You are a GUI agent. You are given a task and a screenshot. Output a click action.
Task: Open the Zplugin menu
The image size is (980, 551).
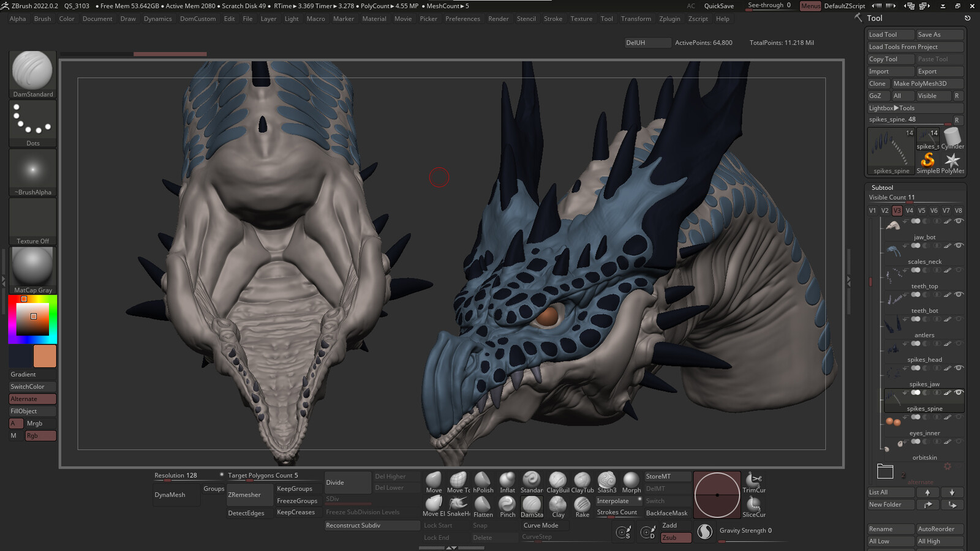click(x=669, y=19)
